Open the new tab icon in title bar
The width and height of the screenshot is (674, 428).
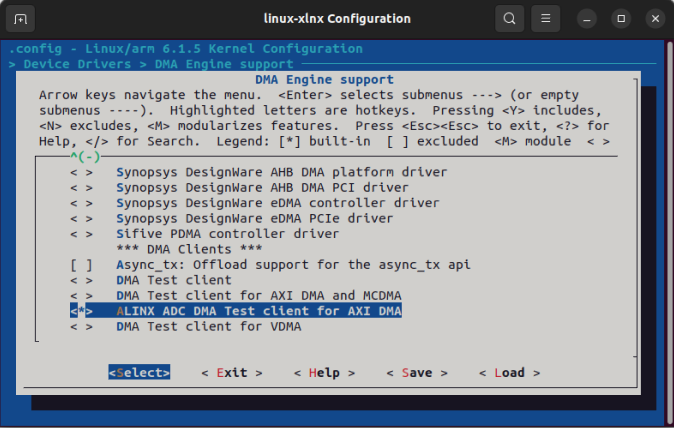click(20, 19)
